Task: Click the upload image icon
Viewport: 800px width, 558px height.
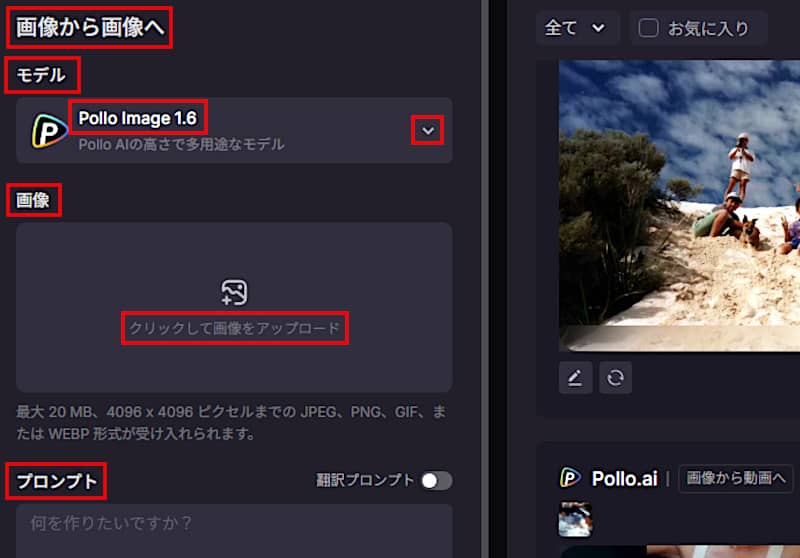Action: (234, 292)
